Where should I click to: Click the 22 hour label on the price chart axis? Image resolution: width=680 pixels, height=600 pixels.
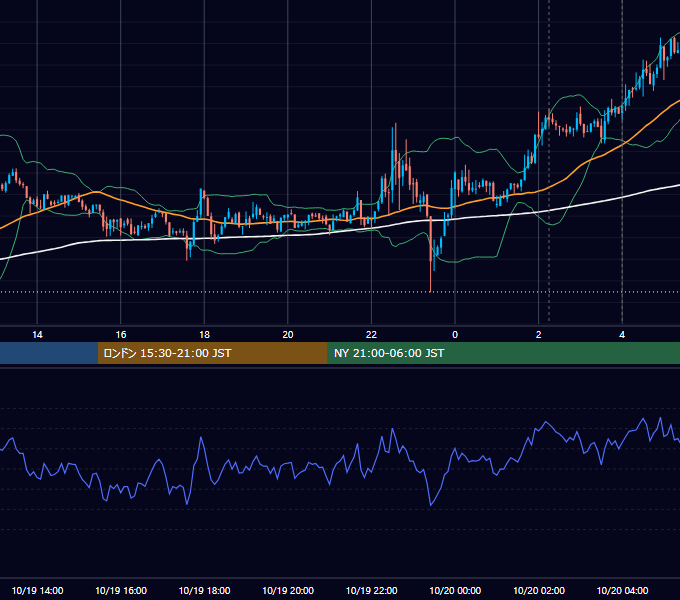[371, 335]
